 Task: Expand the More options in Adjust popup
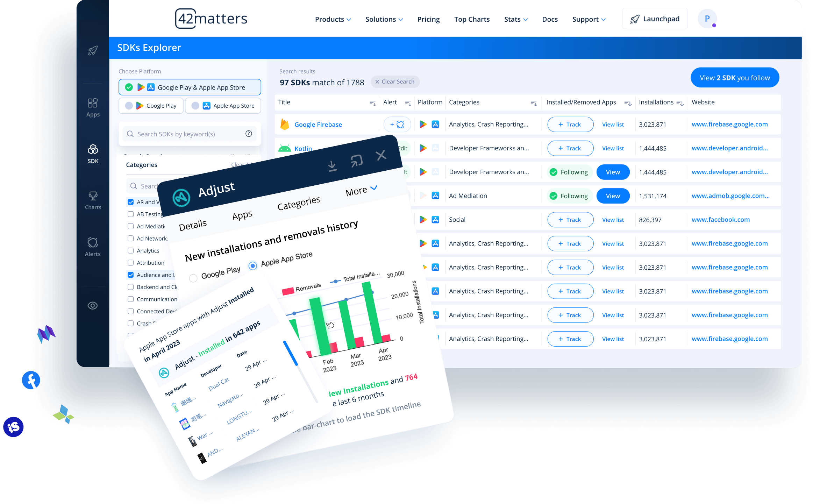[x=360, y=191]
